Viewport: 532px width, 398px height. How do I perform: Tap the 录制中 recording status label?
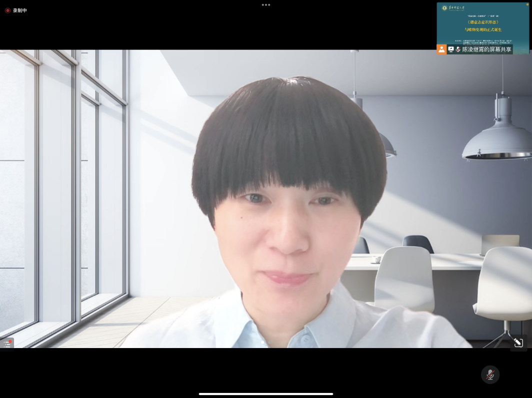tap(20, 10)
